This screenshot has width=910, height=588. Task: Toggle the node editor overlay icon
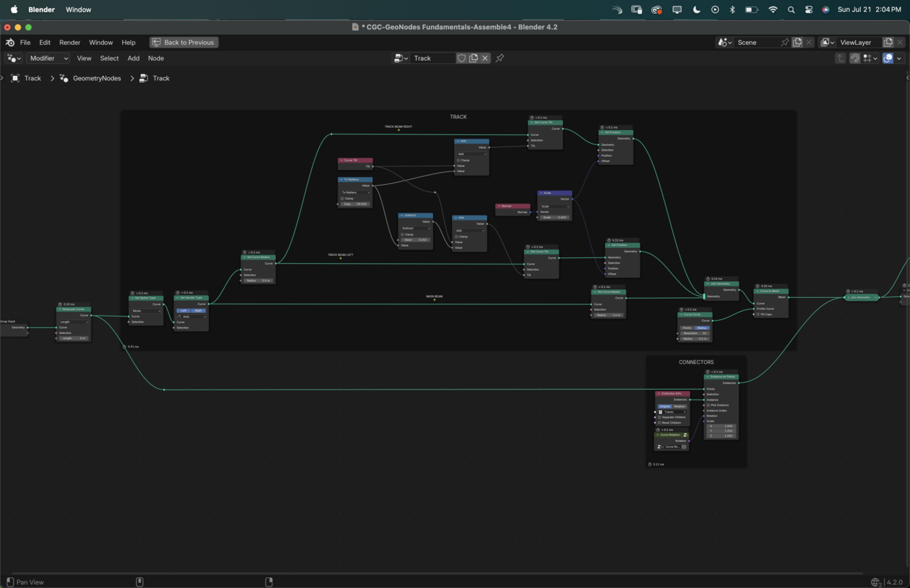coord(887,58)
